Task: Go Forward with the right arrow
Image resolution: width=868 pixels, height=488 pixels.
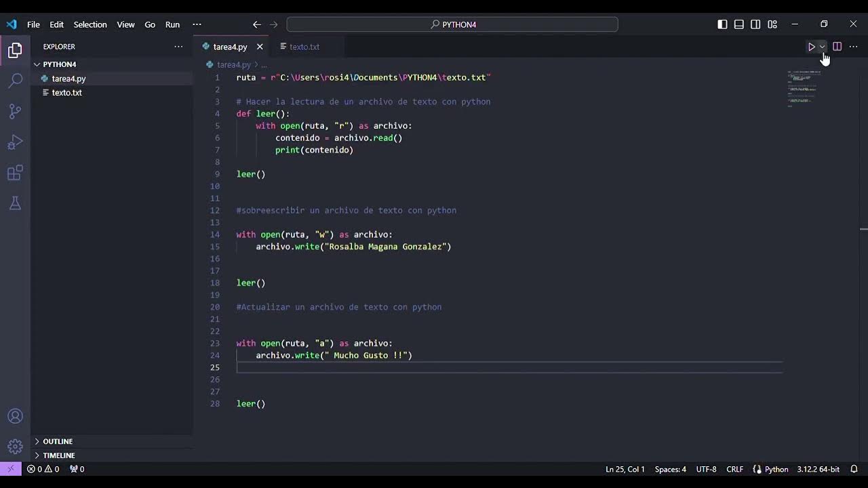Action: click(274, 24)
